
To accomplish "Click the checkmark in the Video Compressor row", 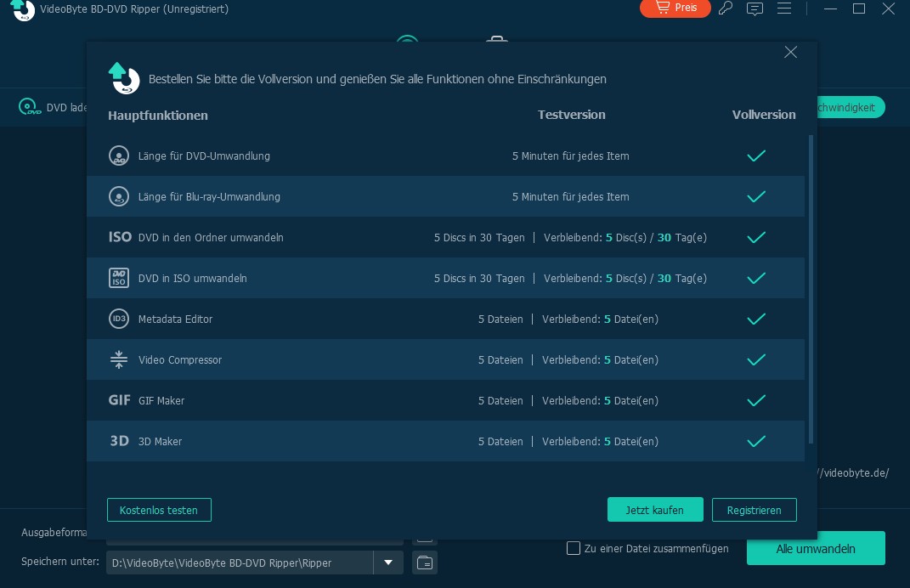I will click(756, 359).
